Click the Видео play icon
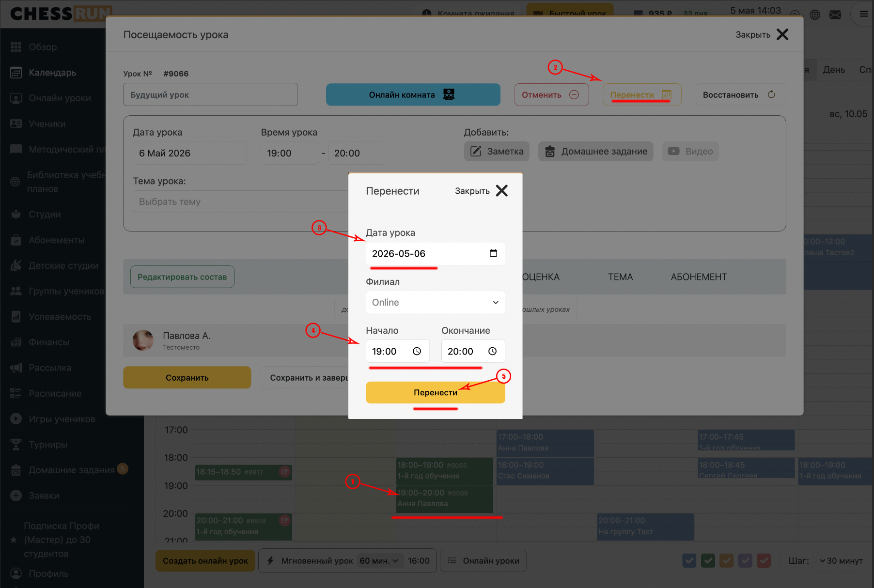 [x=674, y=151]
